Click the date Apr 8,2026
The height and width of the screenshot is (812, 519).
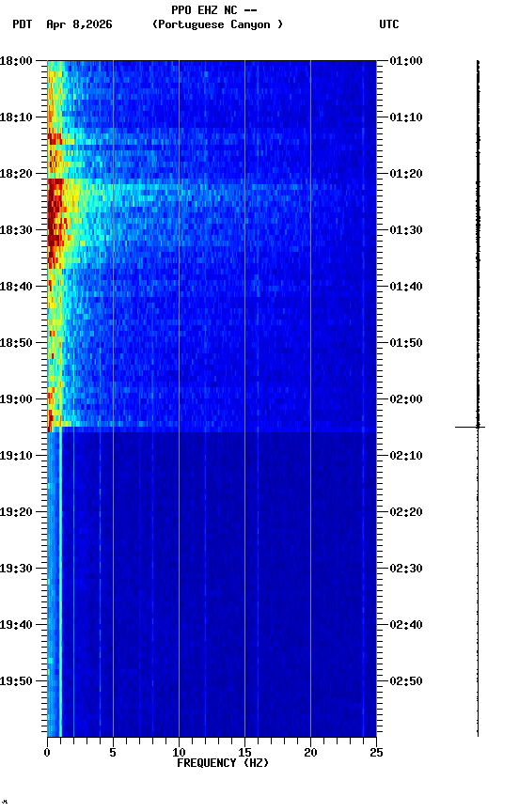pyautogui.click(x=79, y=24)
